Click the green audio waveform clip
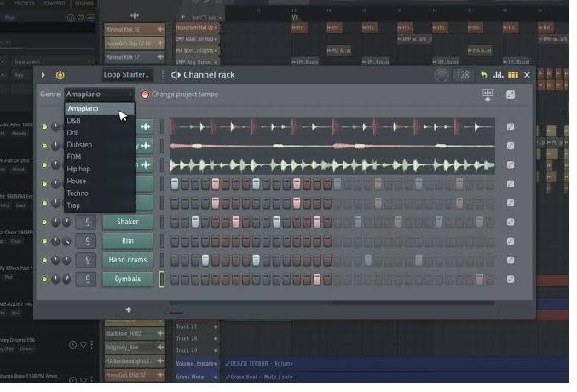The image size is (577, 392). 332,165
